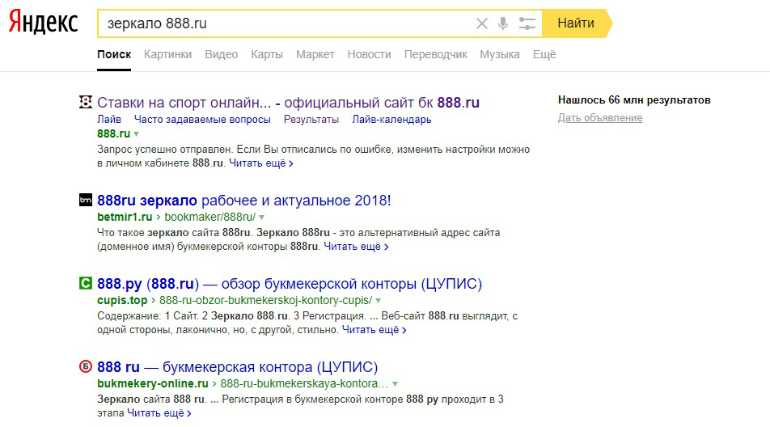Click the green 888.ru URL
The width and height of the screenshot is (770, 427).
click(x=113, y=133)
